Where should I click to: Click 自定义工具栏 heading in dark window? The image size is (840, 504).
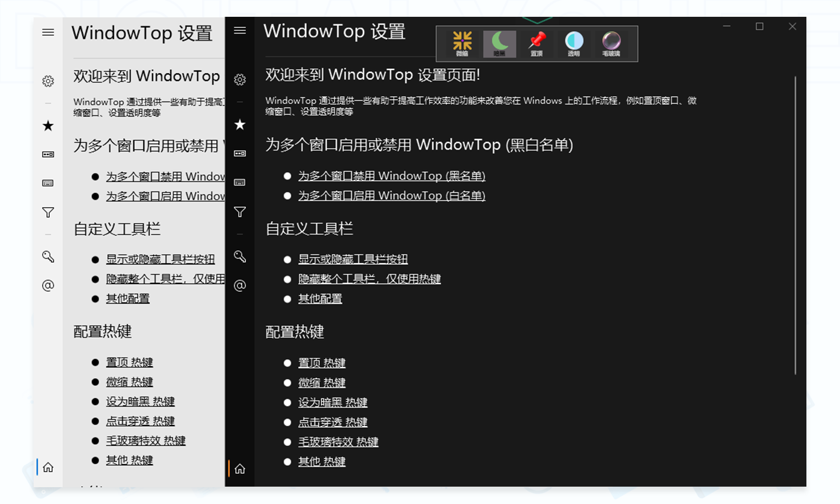[x=309, y=228]
